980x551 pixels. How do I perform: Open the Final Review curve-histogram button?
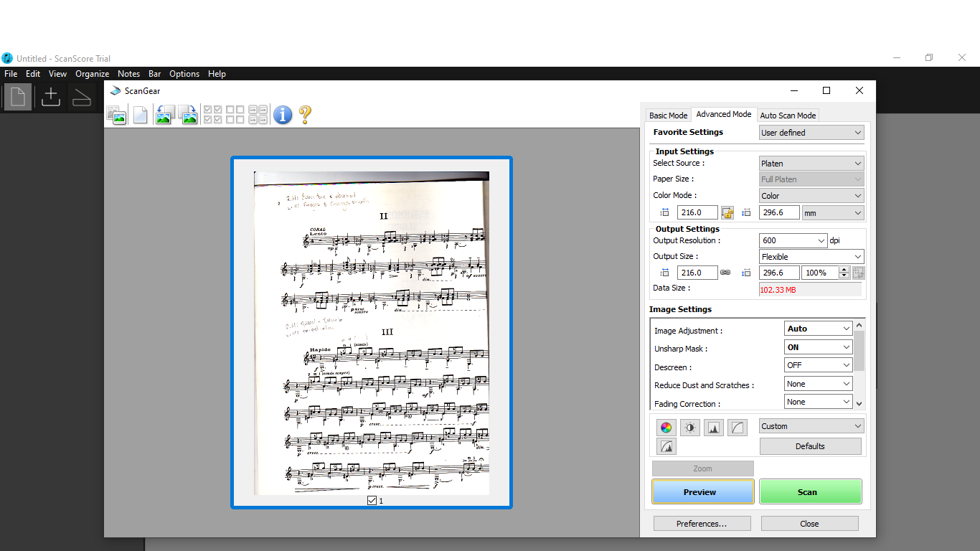coord(666,446)
